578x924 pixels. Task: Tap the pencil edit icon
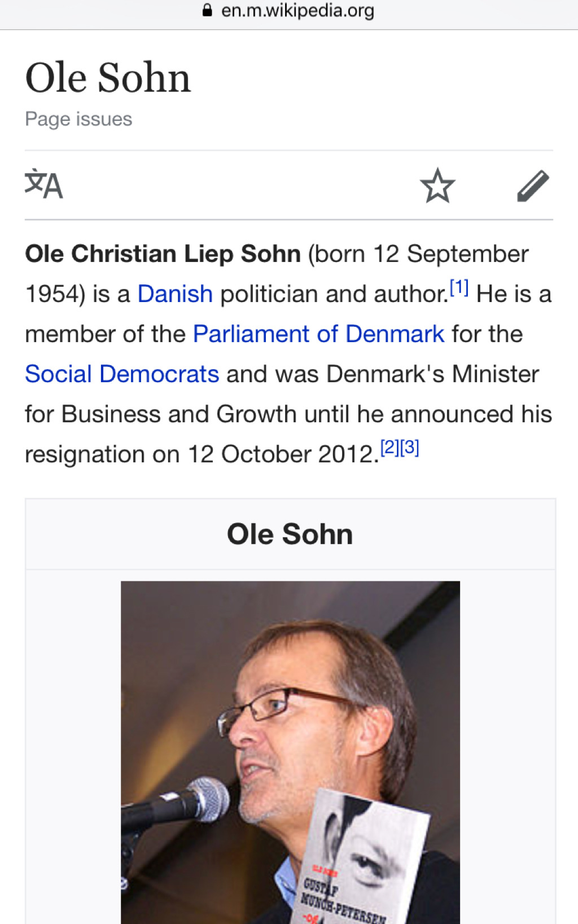[533, 185]
